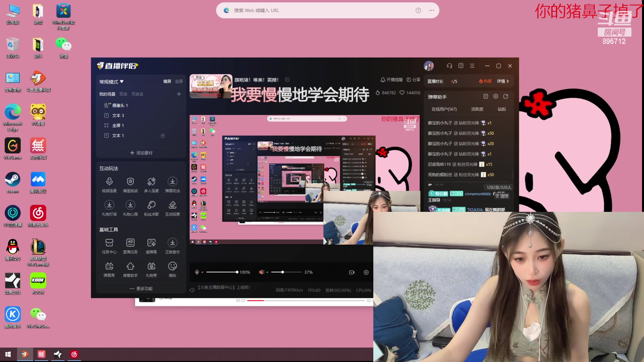Toggle the lock on the 文本 1 source
644x362 pixels.
point(163,135)
